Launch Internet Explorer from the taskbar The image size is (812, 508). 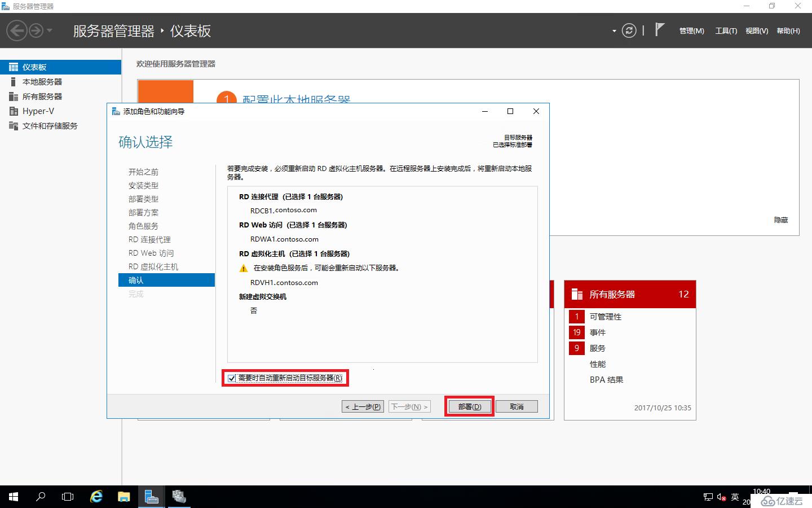click(x=96, y=497)
